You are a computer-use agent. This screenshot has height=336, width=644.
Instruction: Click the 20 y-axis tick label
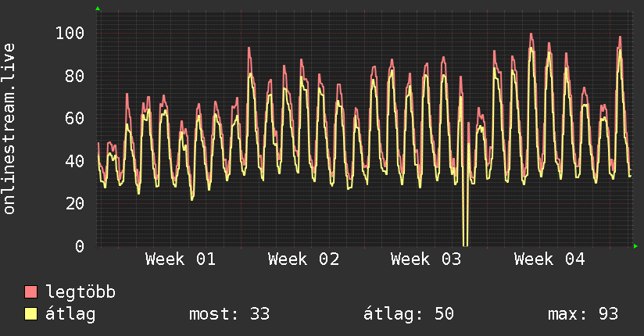point(75,203)
